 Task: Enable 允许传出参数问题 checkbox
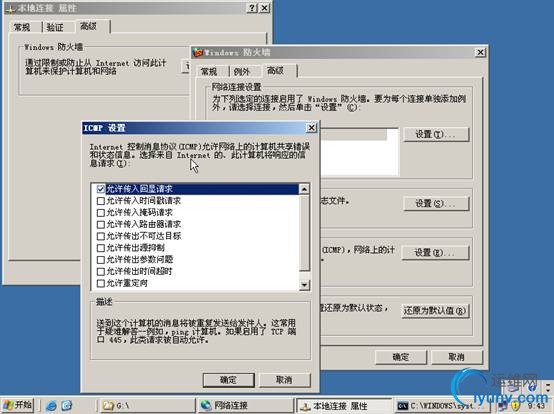point(101,260)
